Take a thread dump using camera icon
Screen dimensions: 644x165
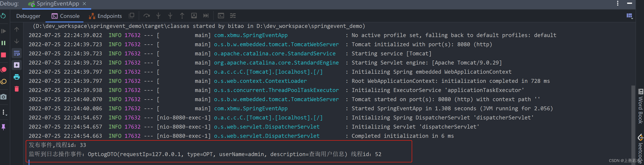[x=3, y=97]
